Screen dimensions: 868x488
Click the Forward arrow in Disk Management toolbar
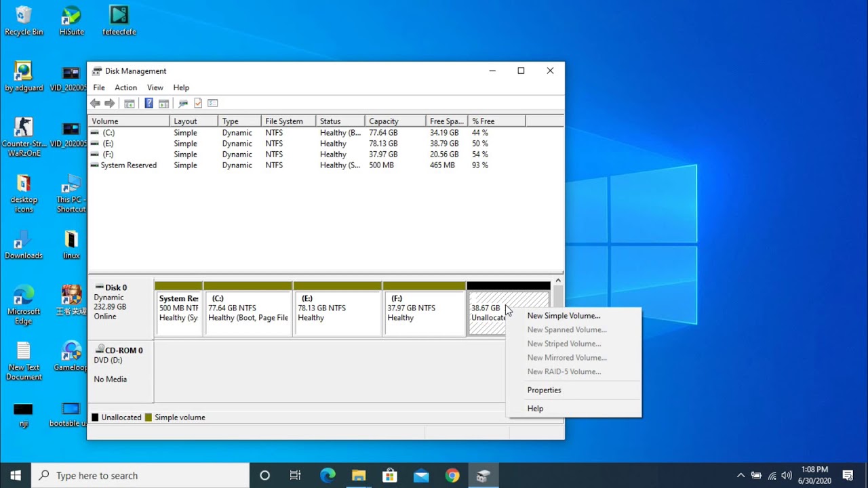(110, 103)
